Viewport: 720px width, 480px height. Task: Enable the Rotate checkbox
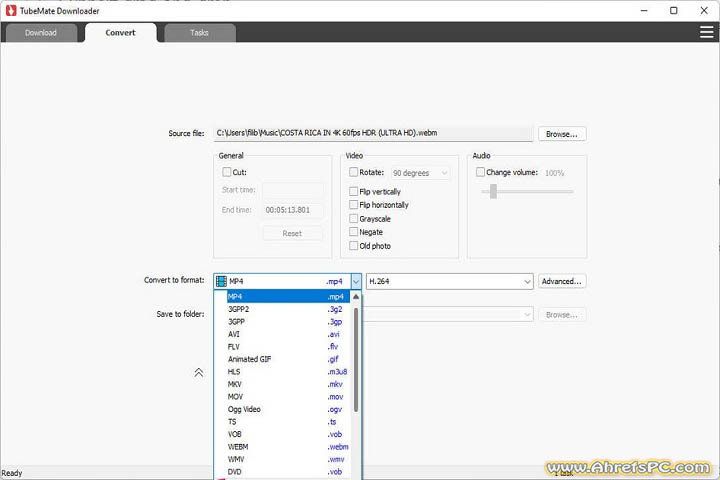pos(353,172)
